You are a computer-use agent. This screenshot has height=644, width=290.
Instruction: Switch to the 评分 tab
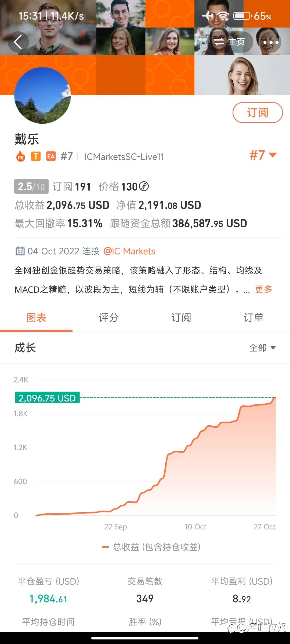[109, 318]
